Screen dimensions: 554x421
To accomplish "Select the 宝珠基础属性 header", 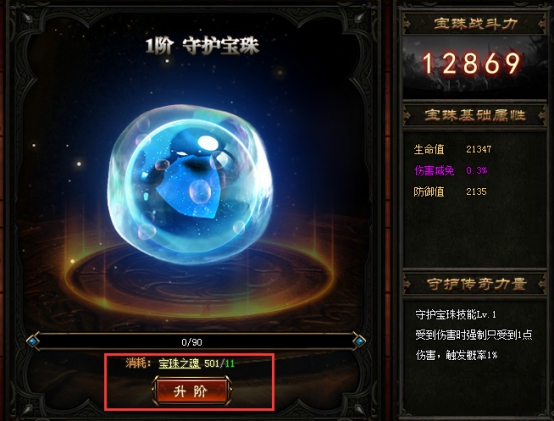I will click(x=475, y=115).
